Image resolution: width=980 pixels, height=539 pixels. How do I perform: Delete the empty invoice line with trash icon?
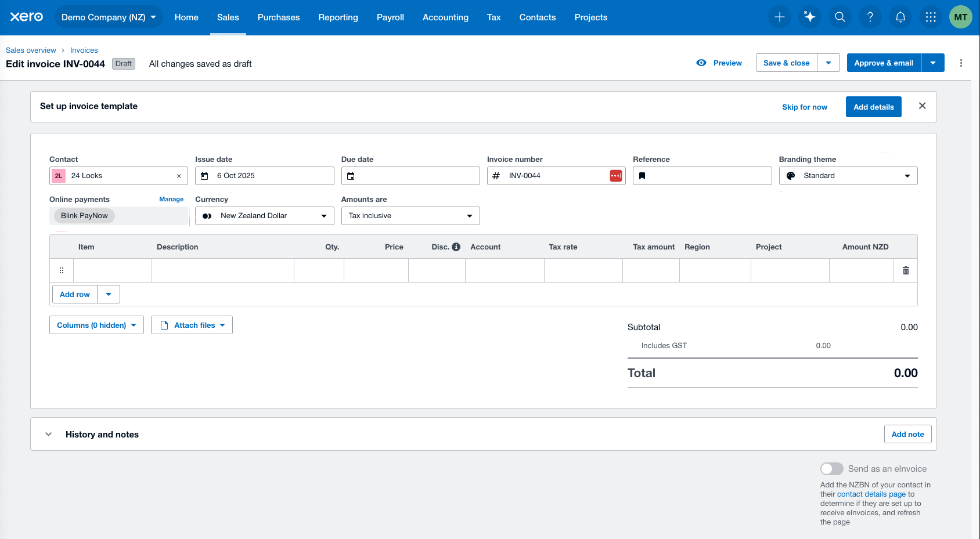click(x=906, y=270)
